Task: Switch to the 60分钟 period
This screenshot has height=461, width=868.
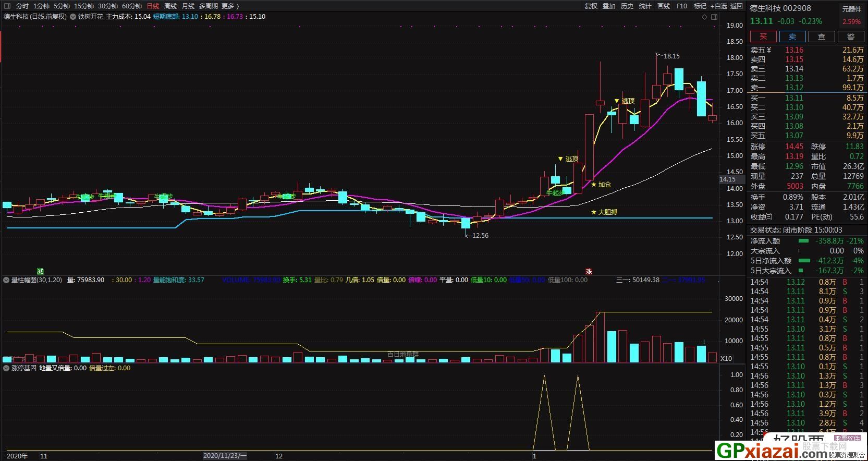Action: [132, 6]
